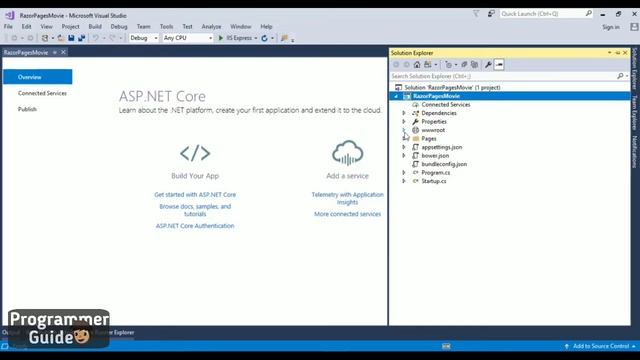Click the Pending Changes Filter icon in Solution Explorer
The height and width of the screenshot is (360, 640).
(x=449, y=64)
